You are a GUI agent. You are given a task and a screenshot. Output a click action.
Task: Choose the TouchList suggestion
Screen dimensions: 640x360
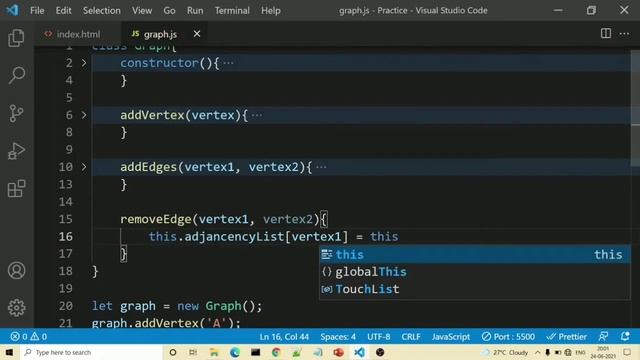(x=475, y=289)
